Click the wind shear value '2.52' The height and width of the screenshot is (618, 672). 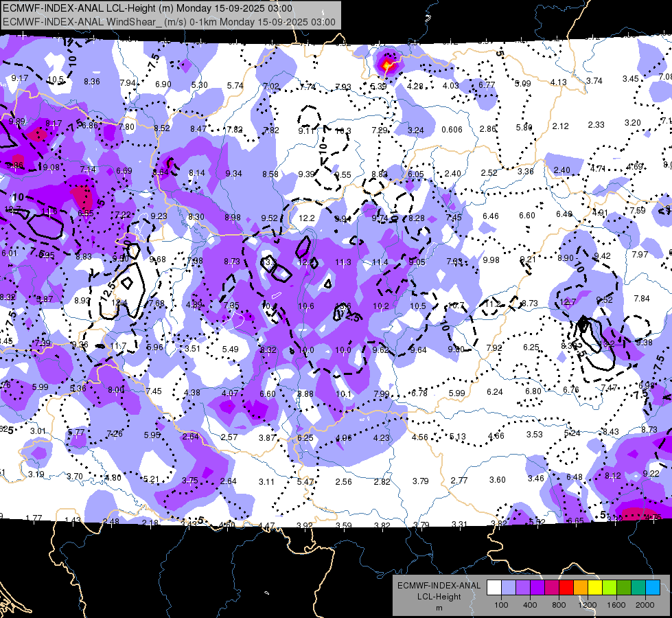(489, 172)
